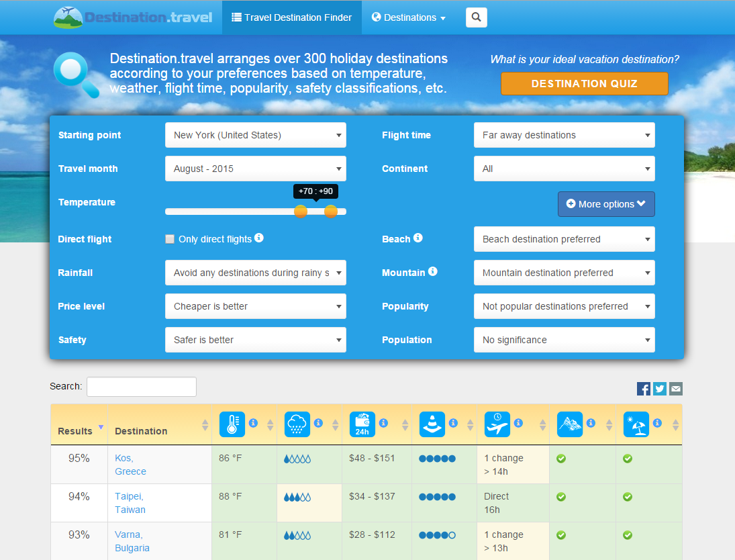735x560 pixels.
Task: Enable Only direct flights checkbox
Action: click(170, 239)
